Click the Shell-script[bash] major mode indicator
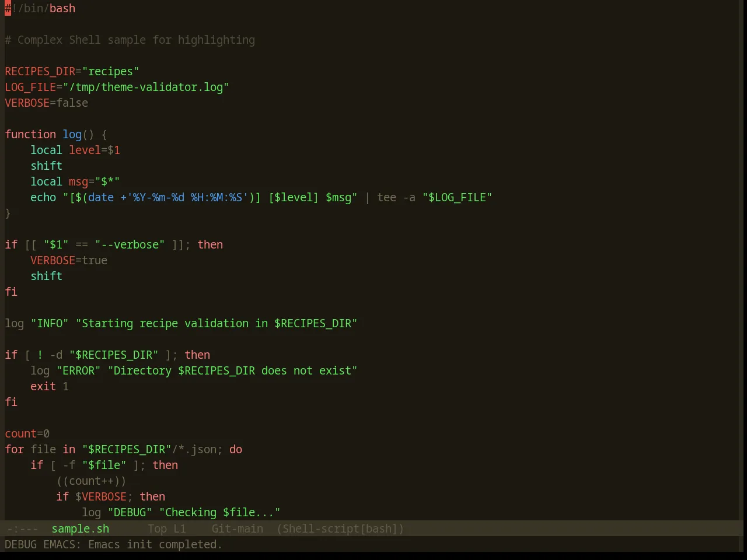This screenshot has width=747, height=560. (x=340, y=528)
